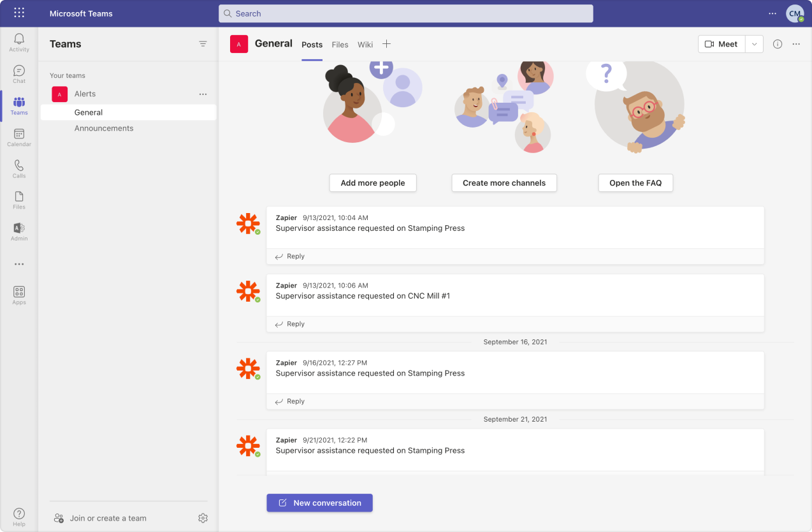Image resolution: width=812 pixels, height=532 pixels.
Task: Click Zapier avatar on CNC Mill #1 post
Action: (x=248, y=292)
